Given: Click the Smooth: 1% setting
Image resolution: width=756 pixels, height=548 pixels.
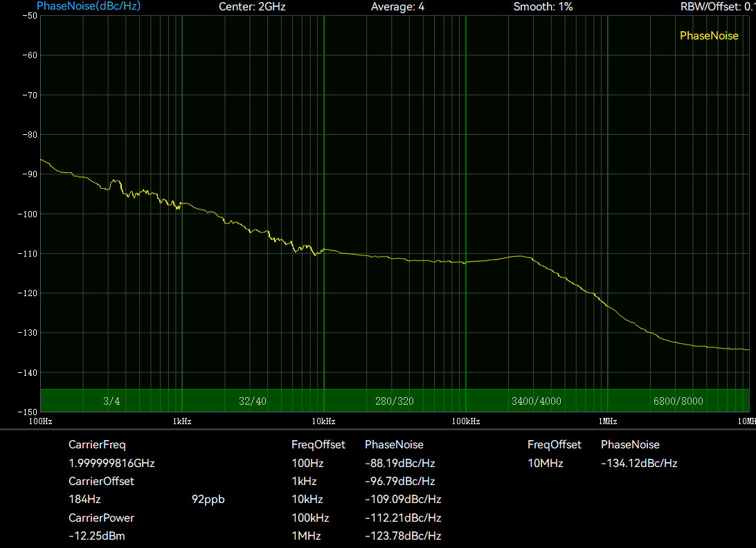Looking at the screenshot, I should 543,7.
